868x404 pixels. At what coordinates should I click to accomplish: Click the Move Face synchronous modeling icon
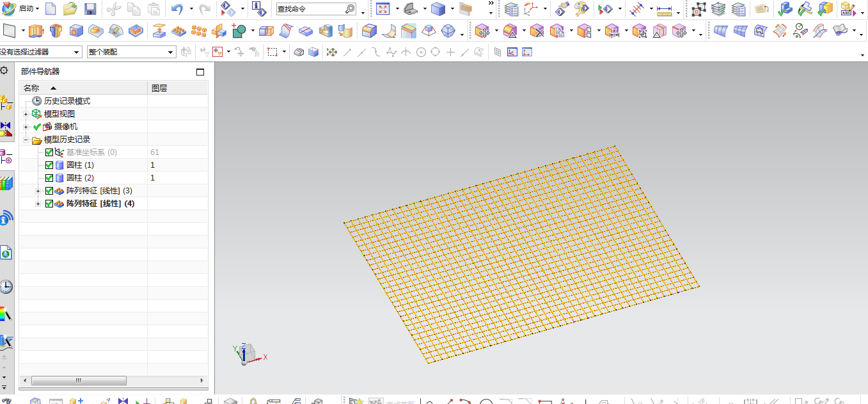pos(483,30)
